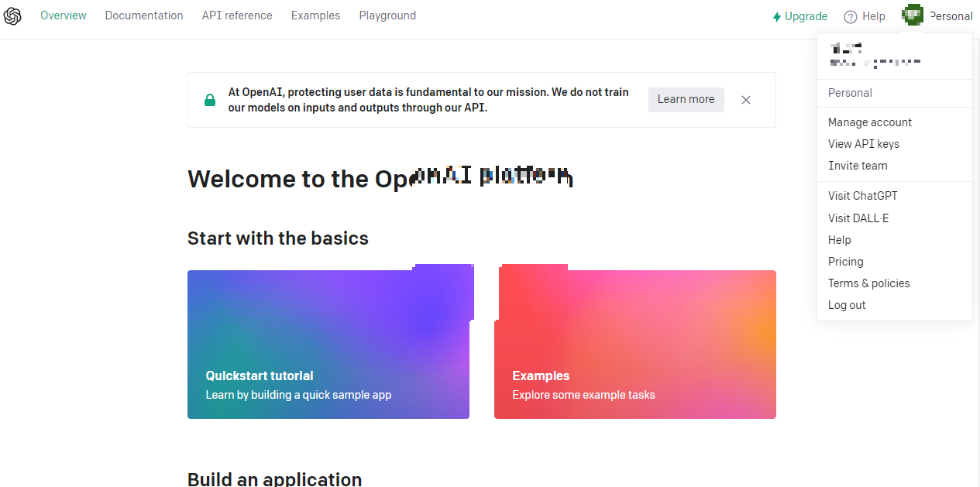Go to the Documentation tab

click(x=144, y=15)
